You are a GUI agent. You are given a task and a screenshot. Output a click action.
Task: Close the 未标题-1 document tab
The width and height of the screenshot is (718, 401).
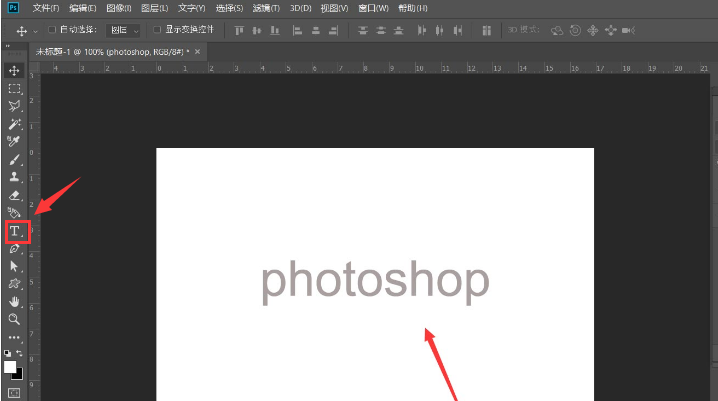point(198,50)
